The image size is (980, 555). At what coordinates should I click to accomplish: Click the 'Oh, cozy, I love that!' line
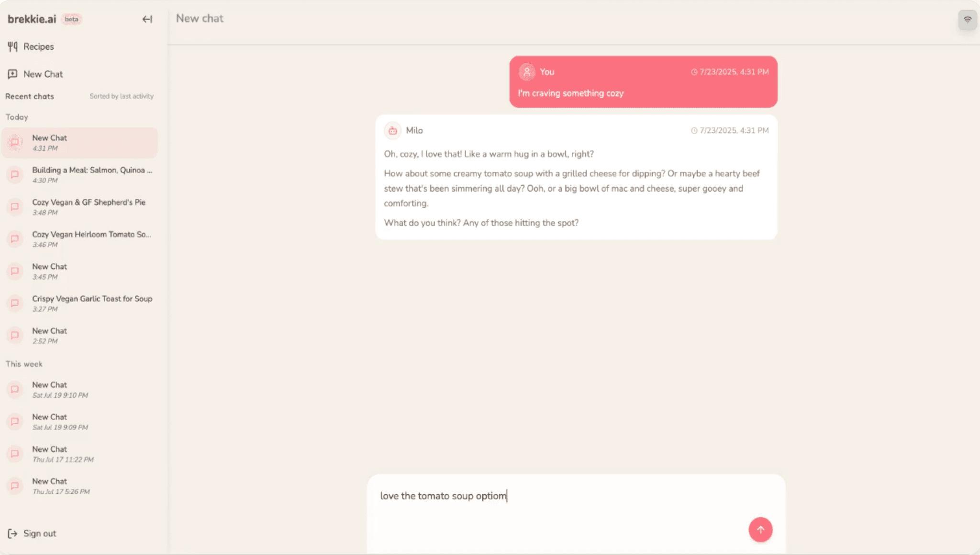489,154
